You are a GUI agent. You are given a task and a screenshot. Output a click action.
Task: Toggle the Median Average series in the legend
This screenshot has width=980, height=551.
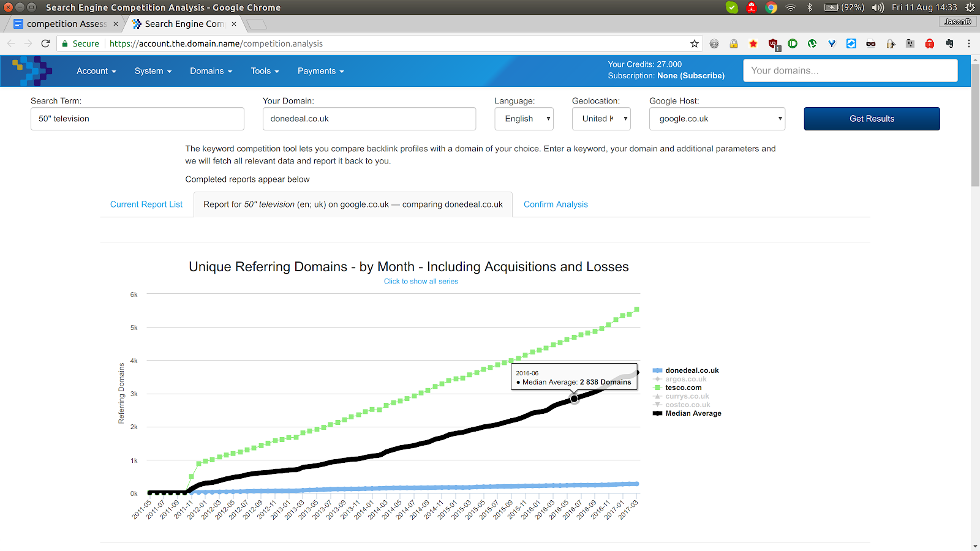tap(687, 413)
